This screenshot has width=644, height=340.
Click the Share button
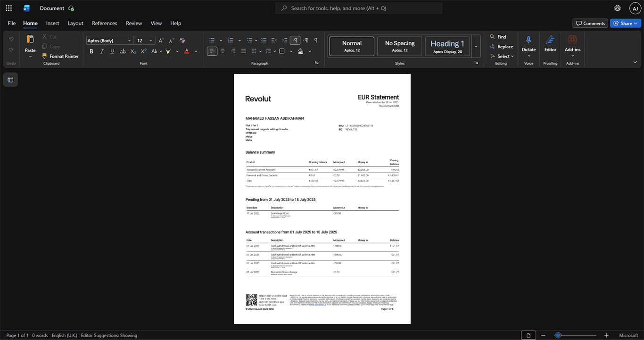(x=626, y=23)
